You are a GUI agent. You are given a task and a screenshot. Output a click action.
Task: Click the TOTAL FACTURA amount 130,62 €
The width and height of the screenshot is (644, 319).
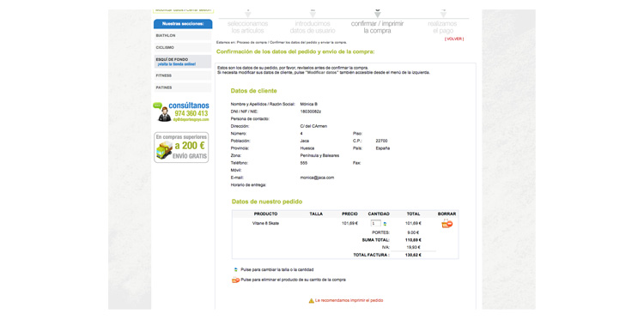413,255
